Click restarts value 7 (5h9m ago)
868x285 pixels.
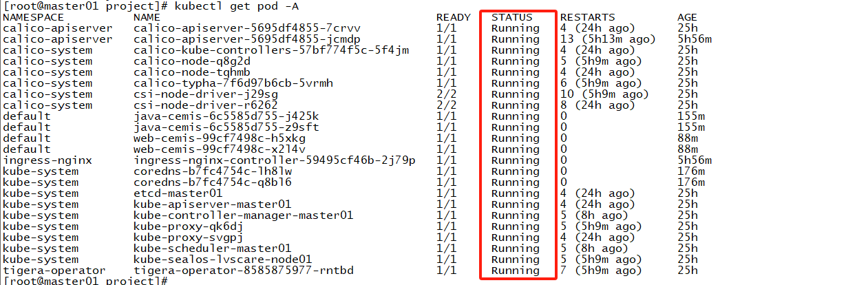602,271
